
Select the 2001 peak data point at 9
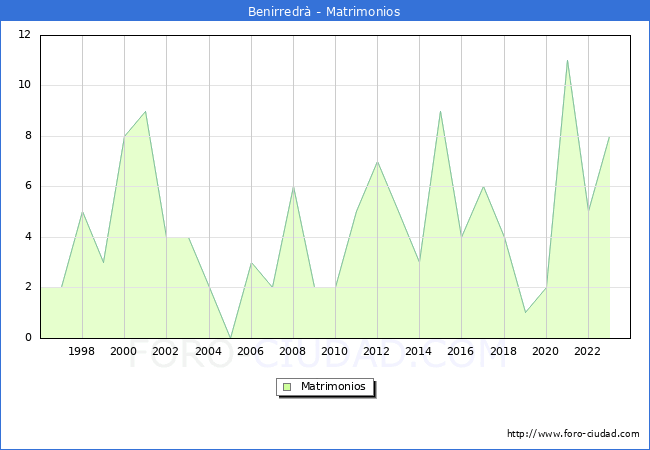[x=146, y=111]
